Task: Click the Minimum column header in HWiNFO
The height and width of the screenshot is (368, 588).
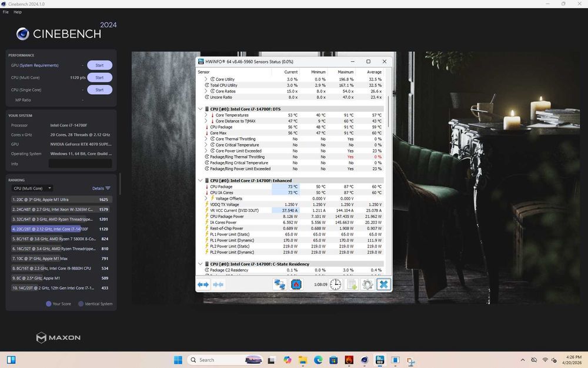Action: click(318, 72)
